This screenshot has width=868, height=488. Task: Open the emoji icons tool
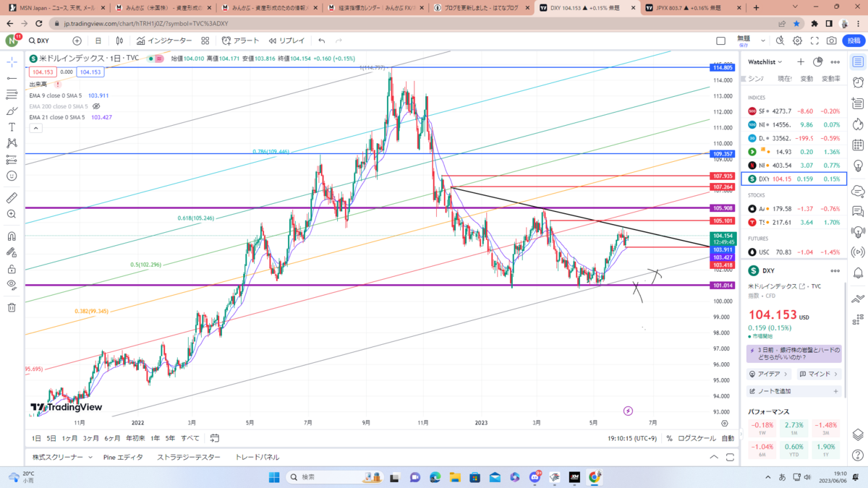tap(12, 176)
